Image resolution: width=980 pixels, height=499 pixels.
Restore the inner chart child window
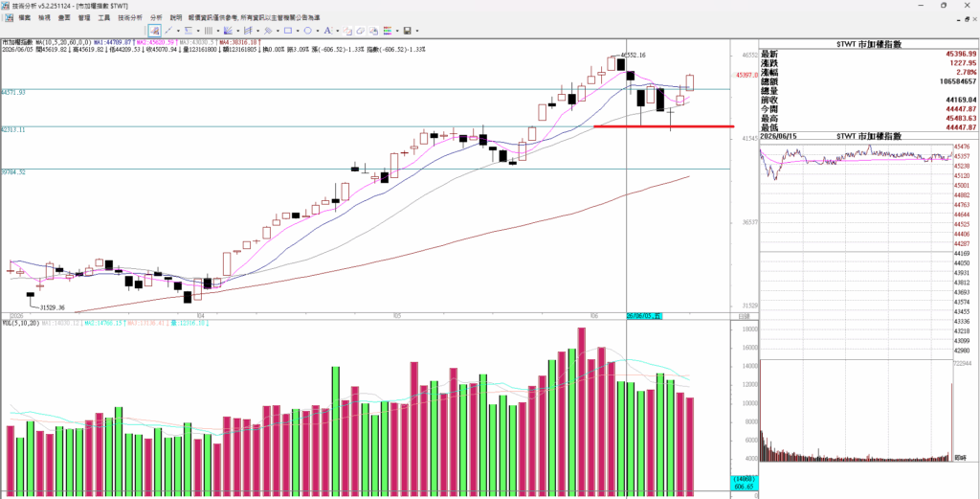tap(967, 18)
